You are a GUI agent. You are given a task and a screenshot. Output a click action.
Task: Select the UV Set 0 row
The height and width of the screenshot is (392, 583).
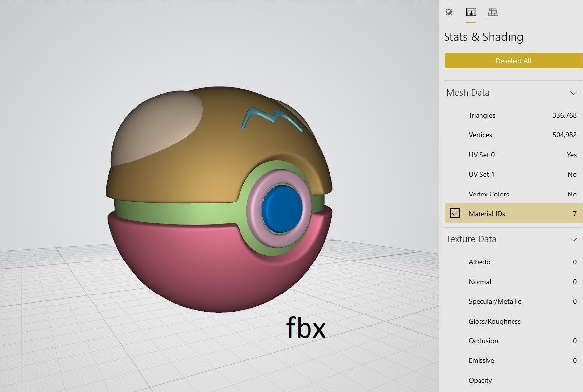[x=513, y=155]
